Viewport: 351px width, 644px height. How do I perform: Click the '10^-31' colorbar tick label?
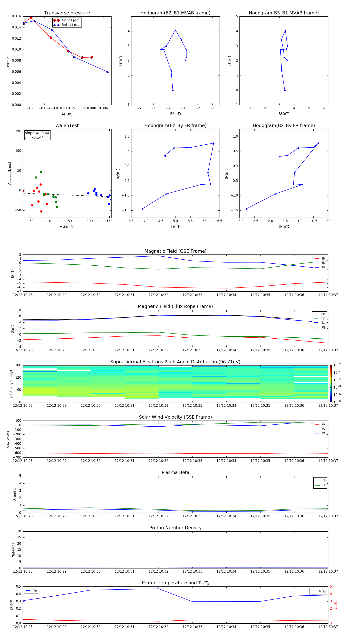tap(337, 402)
